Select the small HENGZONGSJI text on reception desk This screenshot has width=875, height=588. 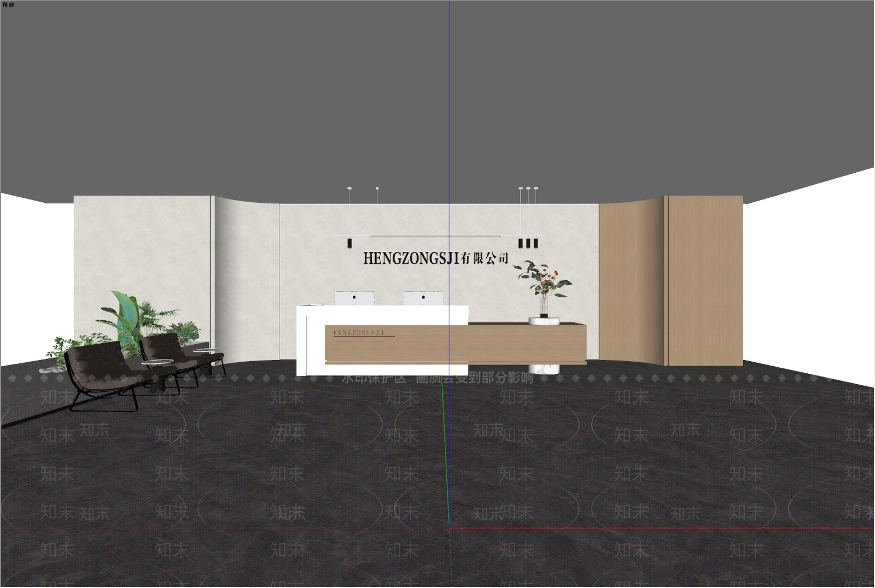pyautogui.click(x=359, y=332)
